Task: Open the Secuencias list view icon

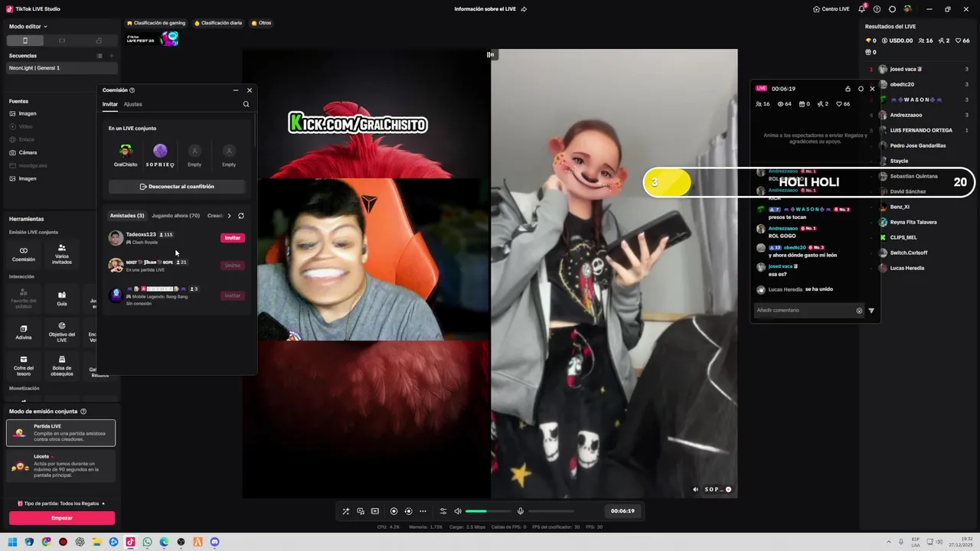Action: click(100, 56)
